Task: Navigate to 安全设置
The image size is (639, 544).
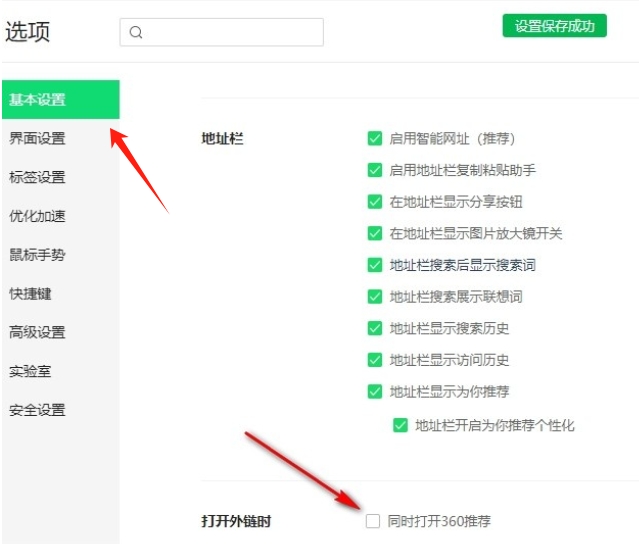Action: 38,410
